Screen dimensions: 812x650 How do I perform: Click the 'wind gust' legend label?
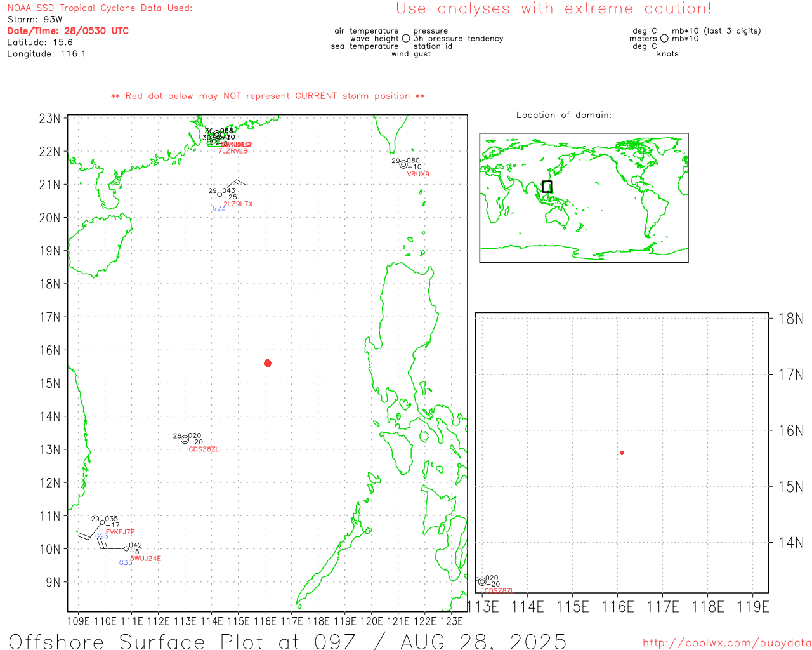tap(411, 54)
